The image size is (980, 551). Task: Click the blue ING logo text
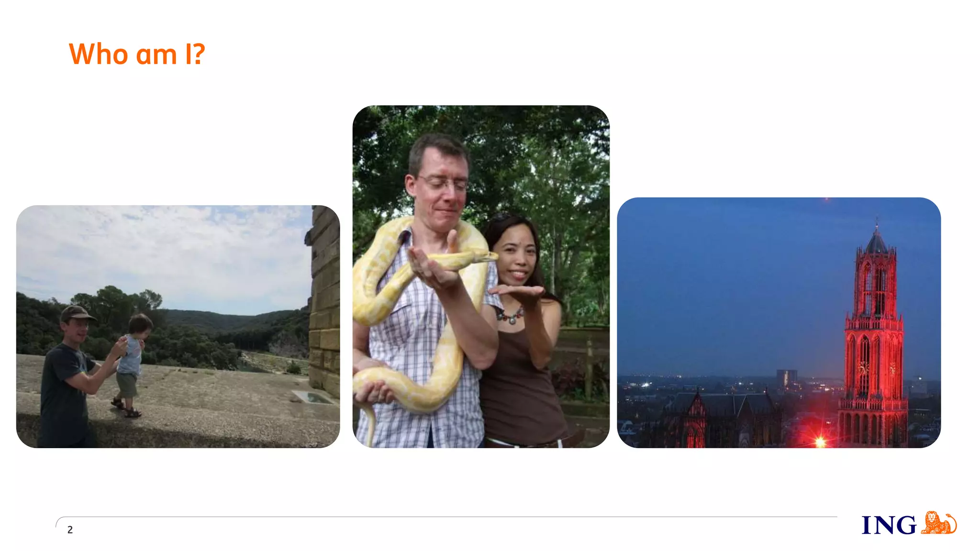pyautogui.click(x=889, y=525)
